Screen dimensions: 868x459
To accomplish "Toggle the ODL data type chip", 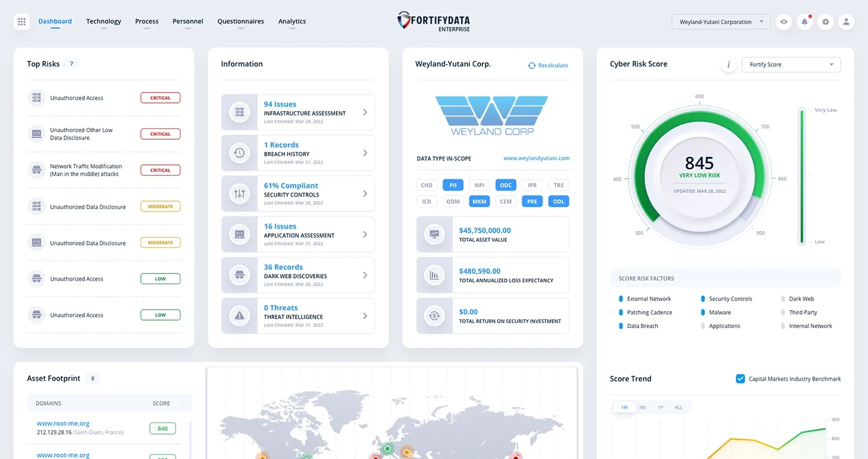I will (x=559, y=201).
